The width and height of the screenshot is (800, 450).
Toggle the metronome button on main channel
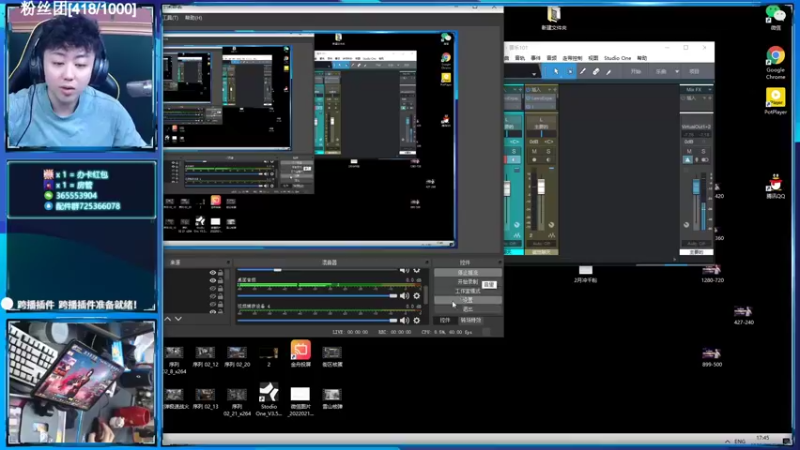click(x=688, y=160)
